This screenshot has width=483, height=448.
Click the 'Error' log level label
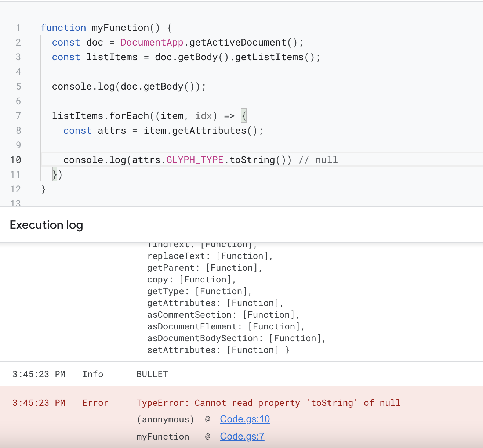tap(95, 403)
